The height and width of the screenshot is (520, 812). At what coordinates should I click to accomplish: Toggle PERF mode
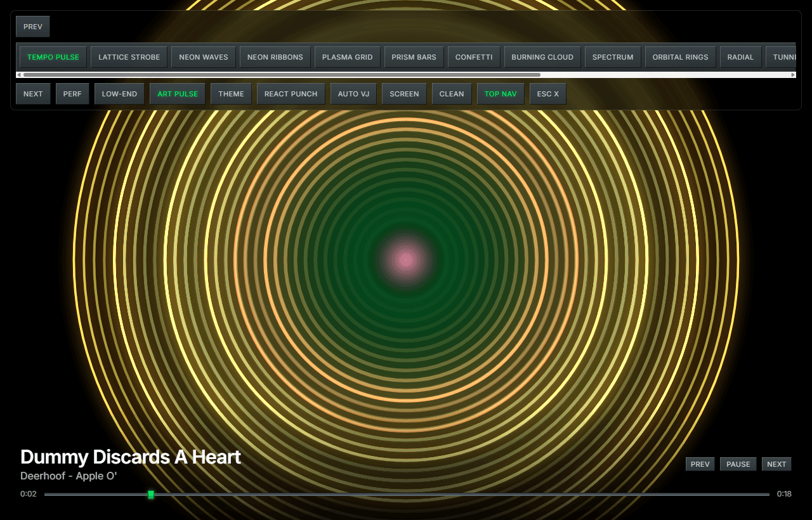(72, 94)
